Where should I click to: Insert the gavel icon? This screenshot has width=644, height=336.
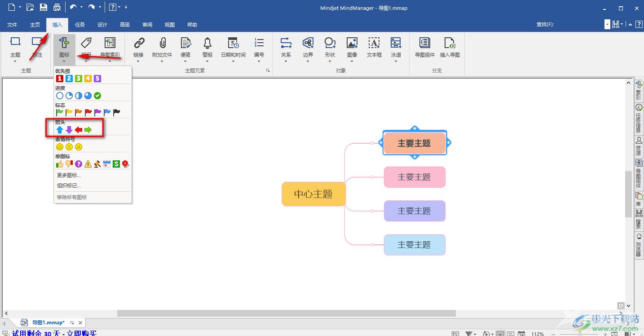pyautogui.click(x=97, y=164)
